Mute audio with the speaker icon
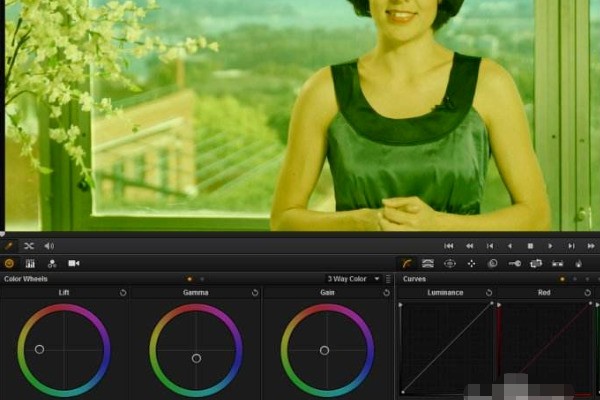Screen dimensions: 600x400 tap(49, 245)
